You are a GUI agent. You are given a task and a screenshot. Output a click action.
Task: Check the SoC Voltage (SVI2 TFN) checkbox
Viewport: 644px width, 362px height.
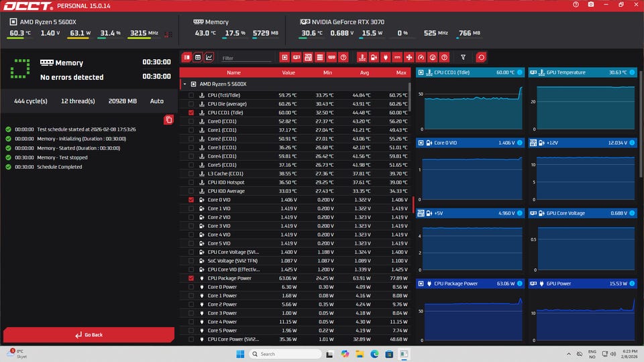tap(191, 261)
